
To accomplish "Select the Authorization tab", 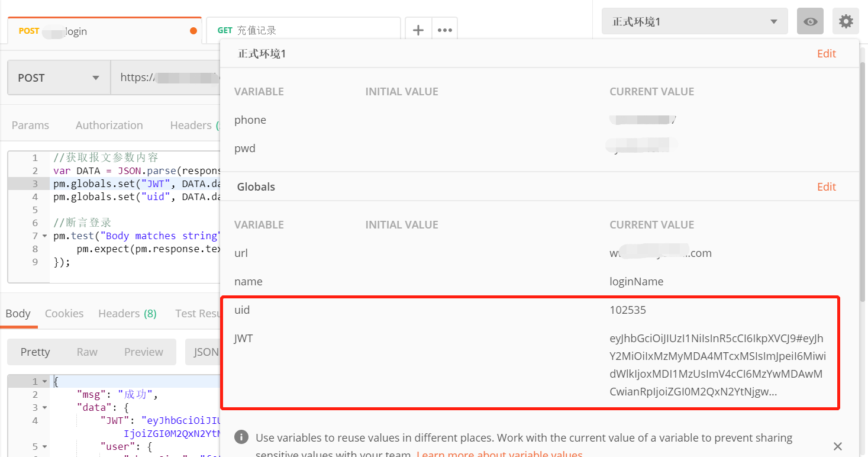I will click(109, 125).
